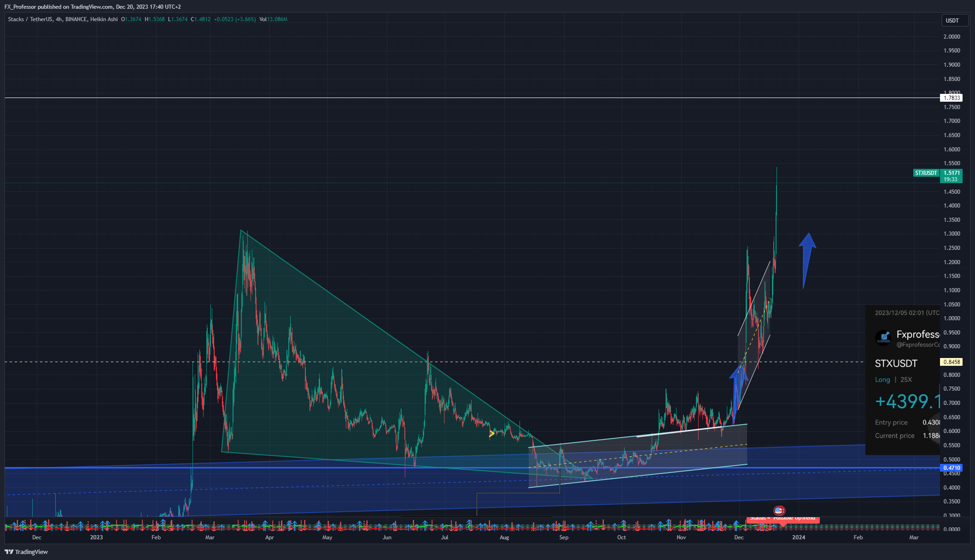
Task: Click the +0.0523 (+3.66%) change value
Action: (235, 19)
